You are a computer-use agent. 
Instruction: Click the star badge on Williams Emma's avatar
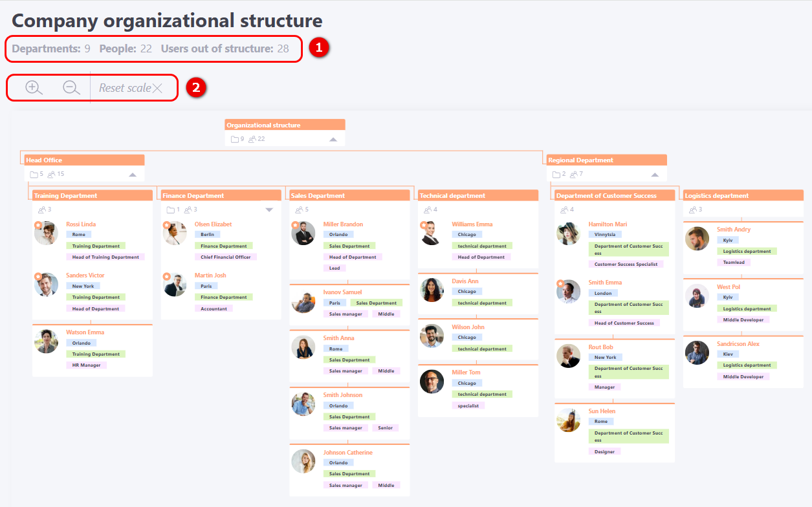coord(424,225)
